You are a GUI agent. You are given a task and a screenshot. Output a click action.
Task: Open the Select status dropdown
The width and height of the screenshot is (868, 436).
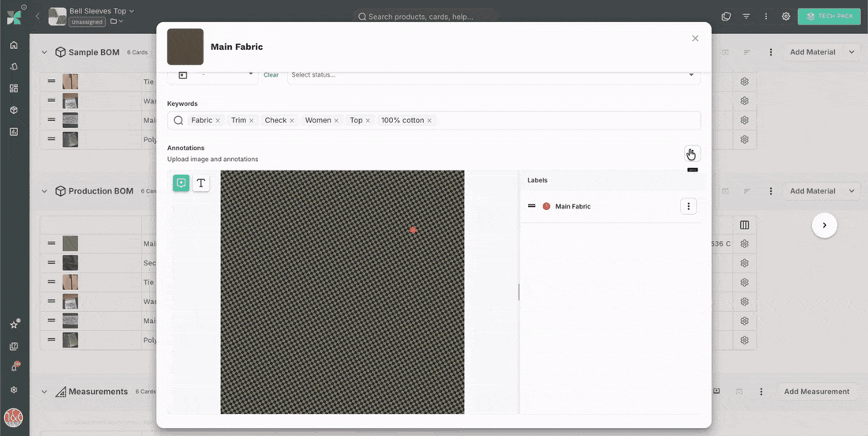point(493,75)
